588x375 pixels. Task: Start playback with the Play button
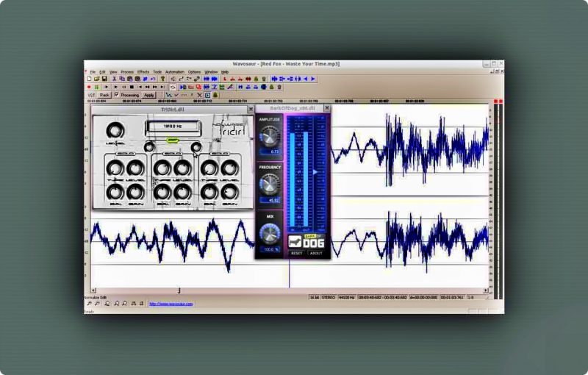click(x=115, y=87)
